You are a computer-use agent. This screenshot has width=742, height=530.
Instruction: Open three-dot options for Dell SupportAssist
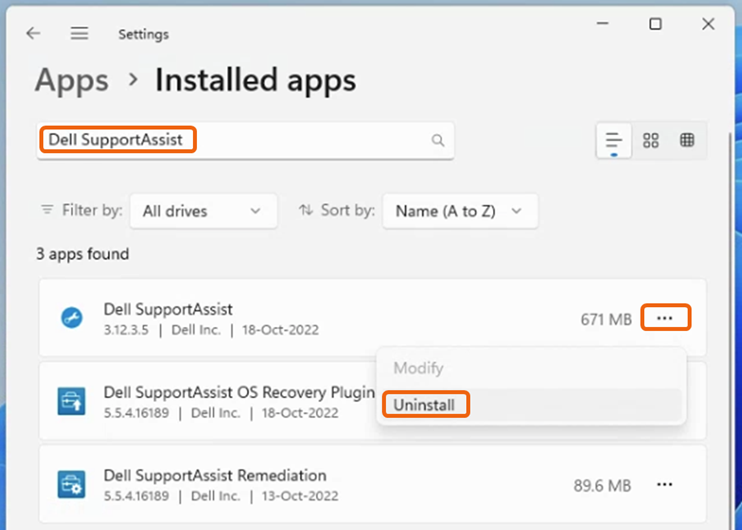pos(665,319)
